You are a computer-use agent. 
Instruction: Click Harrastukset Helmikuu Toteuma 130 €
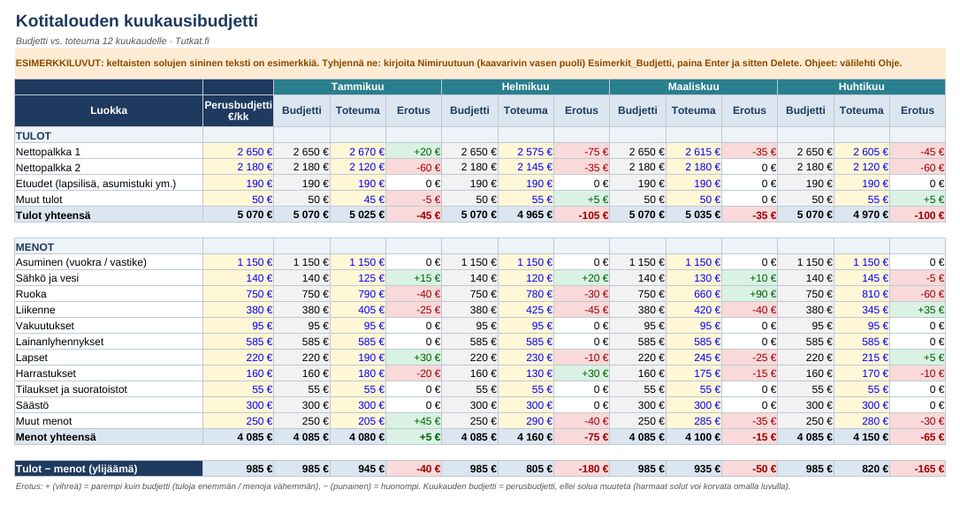click(x=526, y=373)
